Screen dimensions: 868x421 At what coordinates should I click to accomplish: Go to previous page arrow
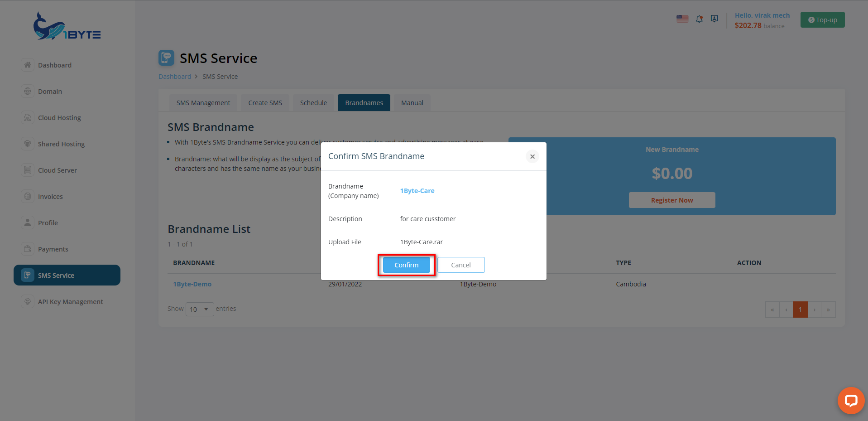(786, 310)
